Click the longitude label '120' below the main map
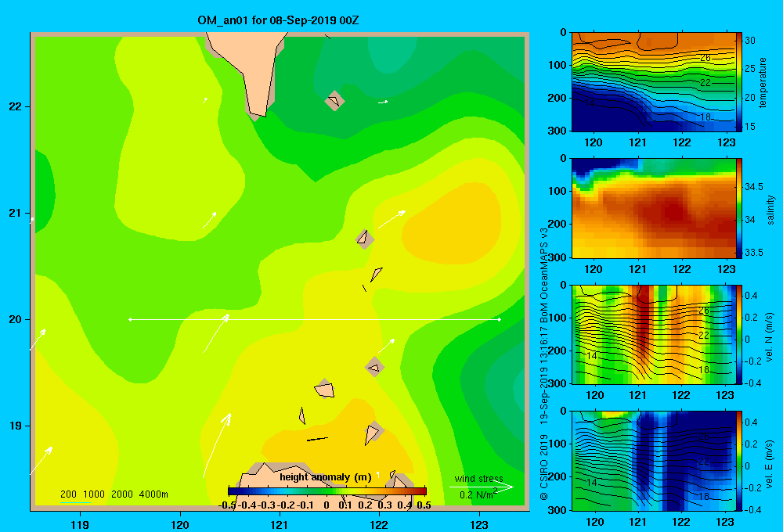Image resolution: width=783 pixels, height=532 pixels. point(180,524)
